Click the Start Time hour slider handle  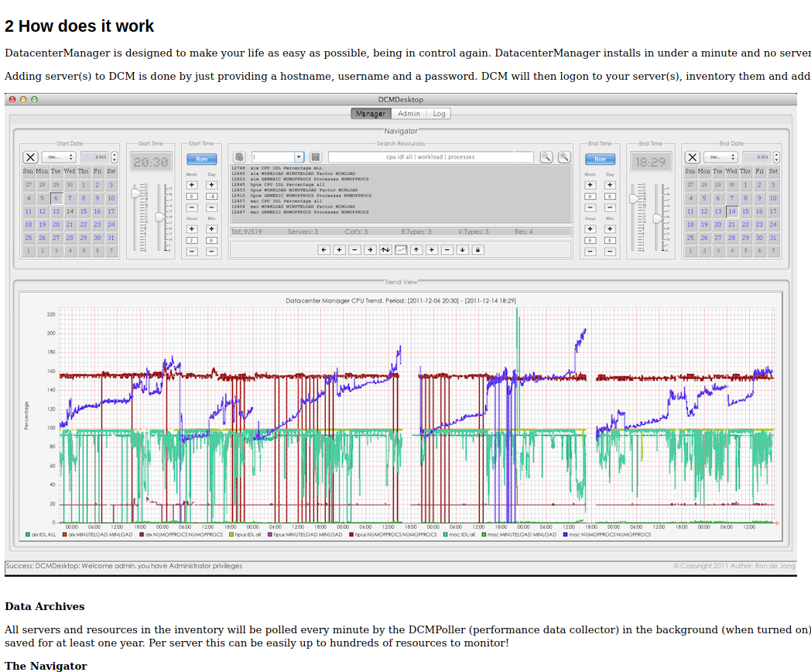(137, 194)
